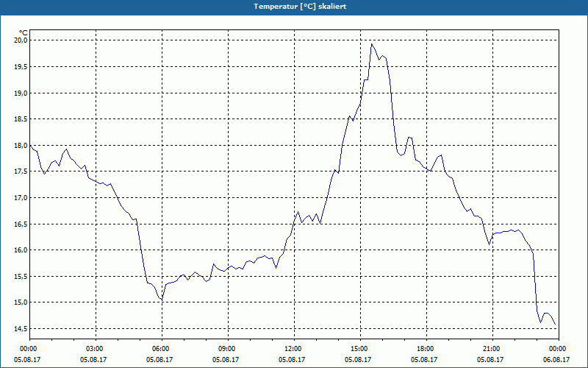Select the "17,5" y-axis value

[21, 171]
